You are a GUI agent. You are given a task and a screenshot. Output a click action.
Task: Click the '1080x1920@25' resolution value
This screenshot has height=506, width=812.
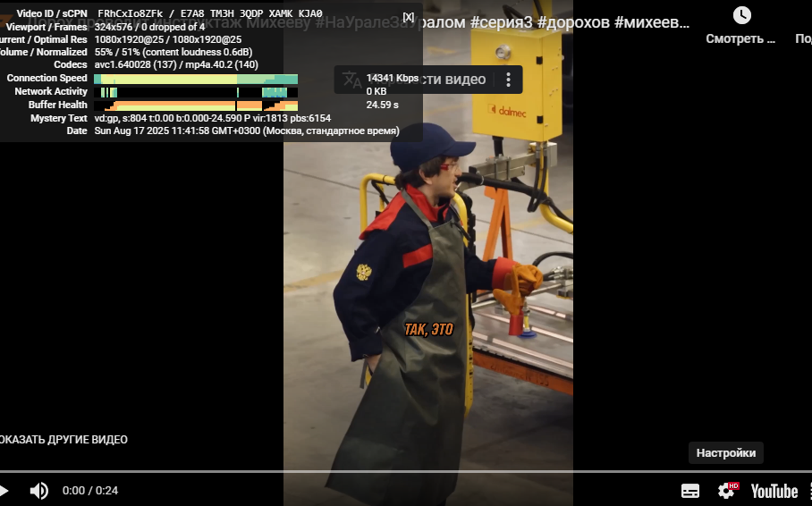[x=168, y=39]
